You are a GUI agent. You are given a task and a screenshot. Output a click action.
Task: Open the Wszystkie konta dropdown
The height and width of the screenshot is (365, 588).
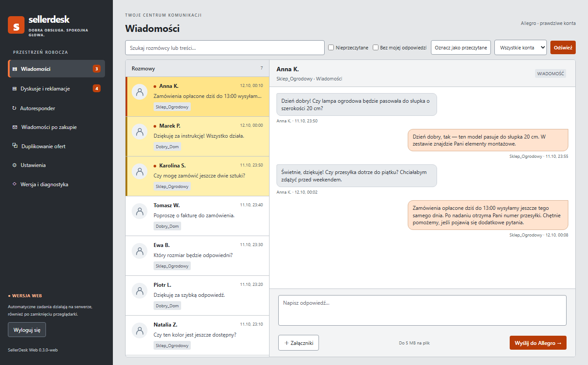pos(521,48)
